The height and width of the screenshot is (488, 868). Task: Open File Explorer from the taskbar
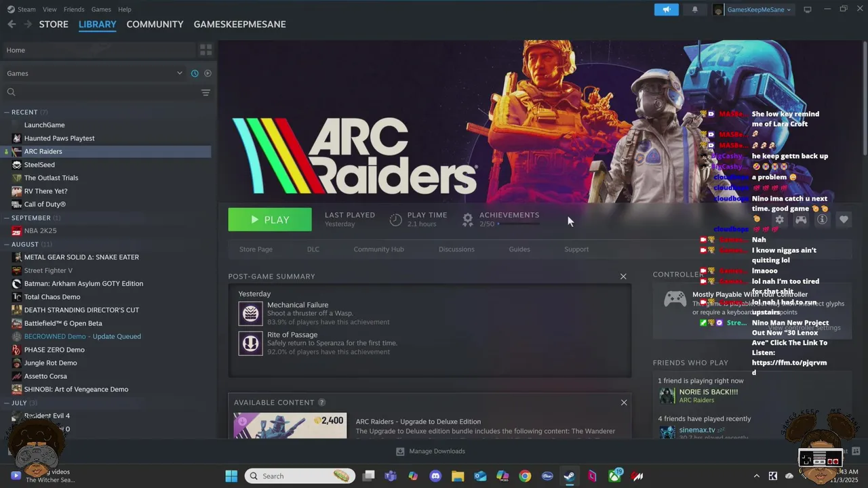click(458, 476)
